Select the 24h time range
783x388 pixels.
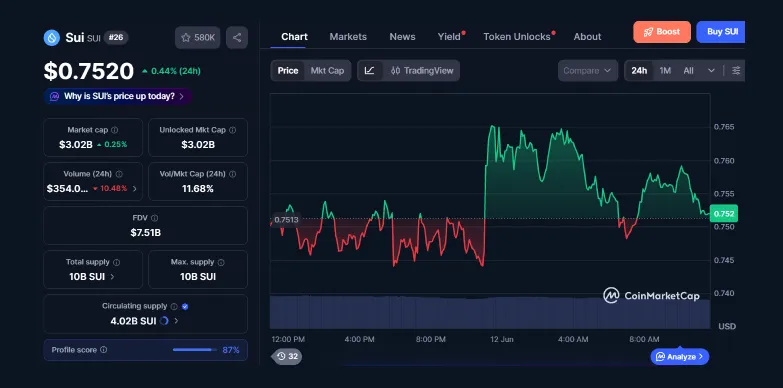(639, 70)
